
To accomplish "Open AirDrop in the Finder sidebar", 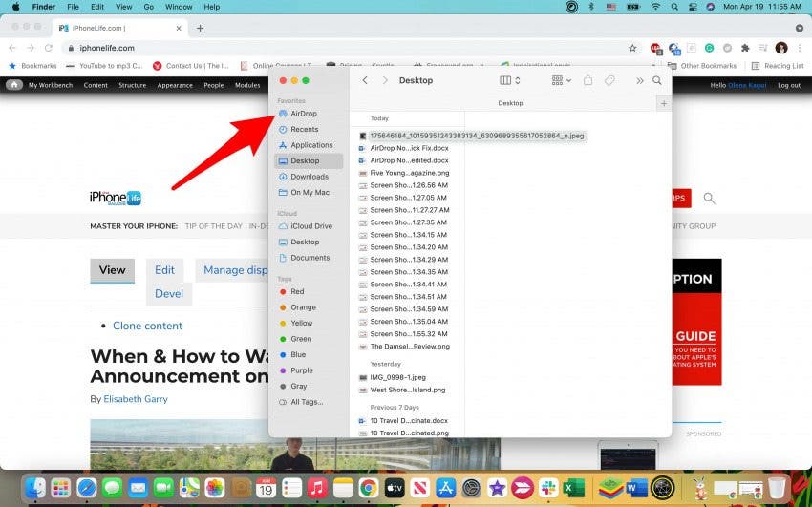I will 303,114.
